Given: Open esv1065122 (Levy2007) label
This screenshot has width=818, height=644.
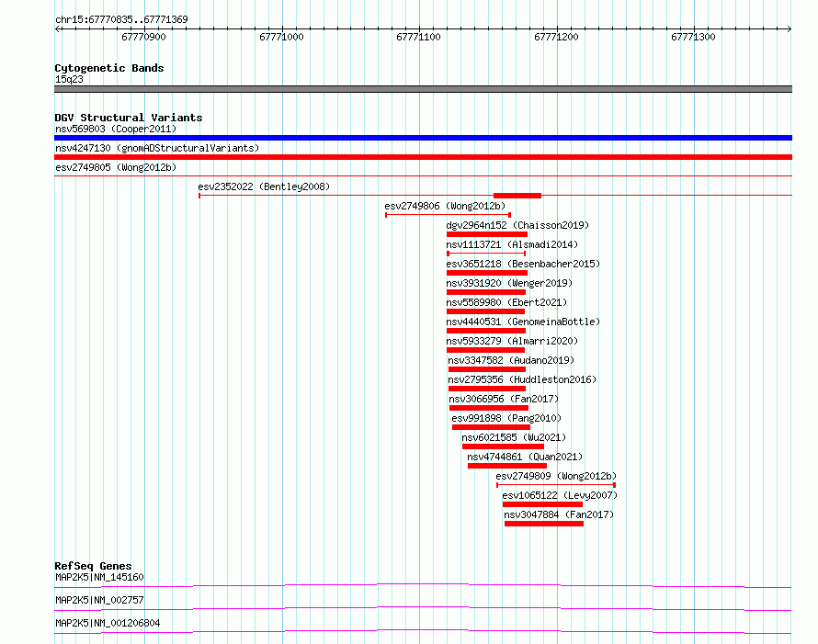Looking at the screenshot, I should [x=560, y=495].
